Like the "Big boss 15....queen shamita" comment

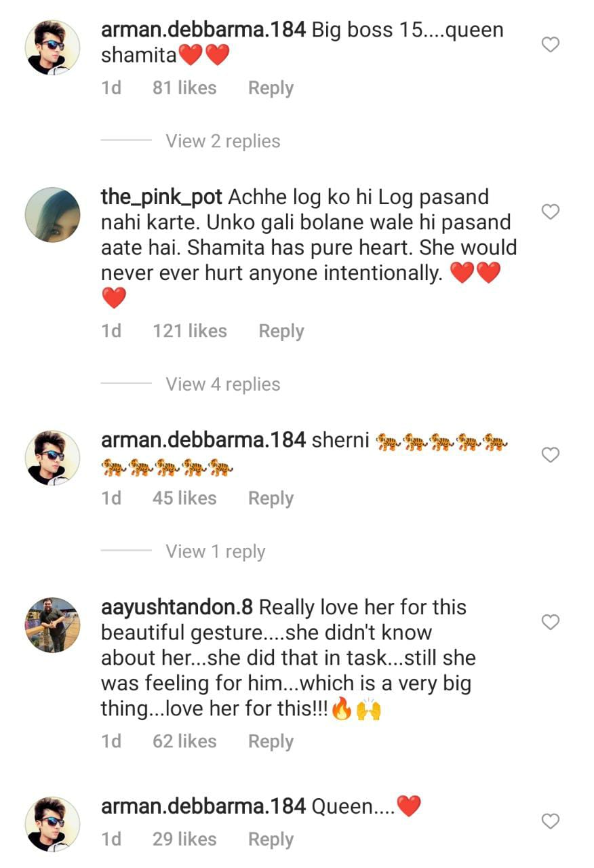tap(551, 45)
